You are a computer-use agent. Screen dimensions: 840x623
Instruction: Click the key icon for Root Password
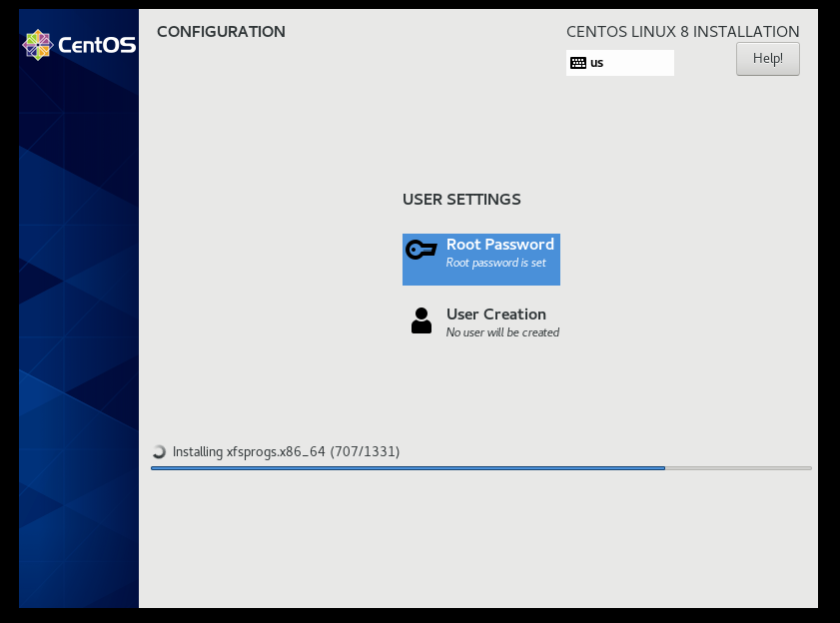(x=421, y=251)
